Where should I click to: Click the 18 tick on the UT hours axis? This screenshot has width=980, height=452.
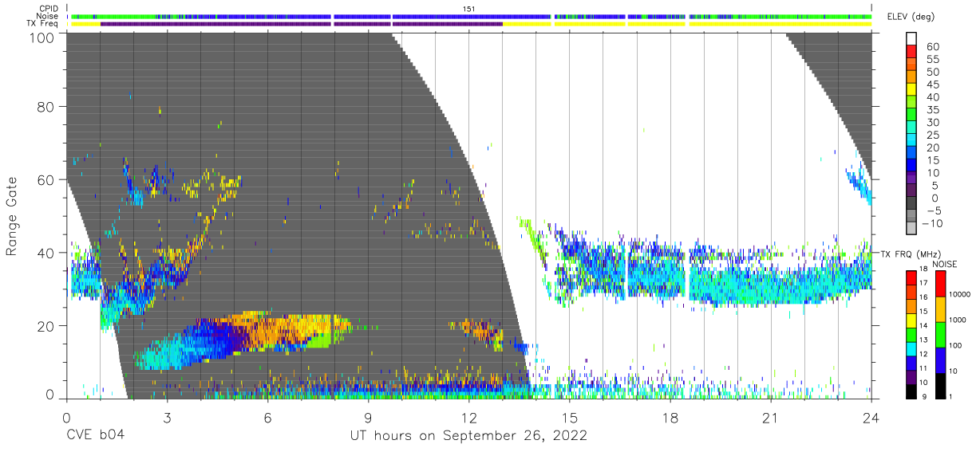(670, 418)
